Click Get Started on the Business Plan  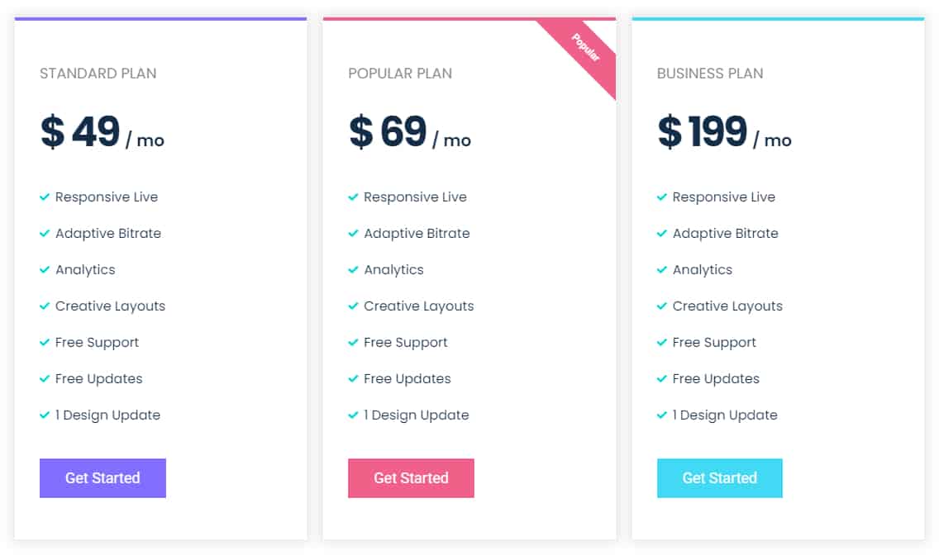pos(720,478)
